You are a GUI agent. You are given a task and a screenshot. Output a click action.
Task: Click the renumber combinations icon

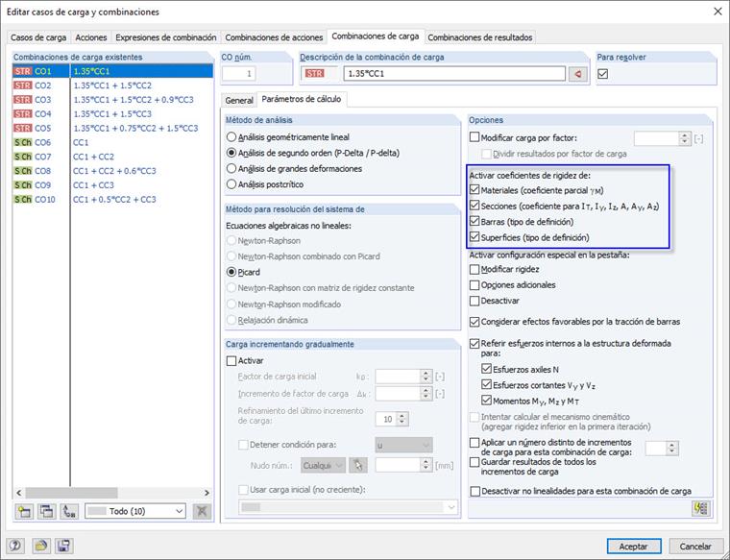(69, 511)
